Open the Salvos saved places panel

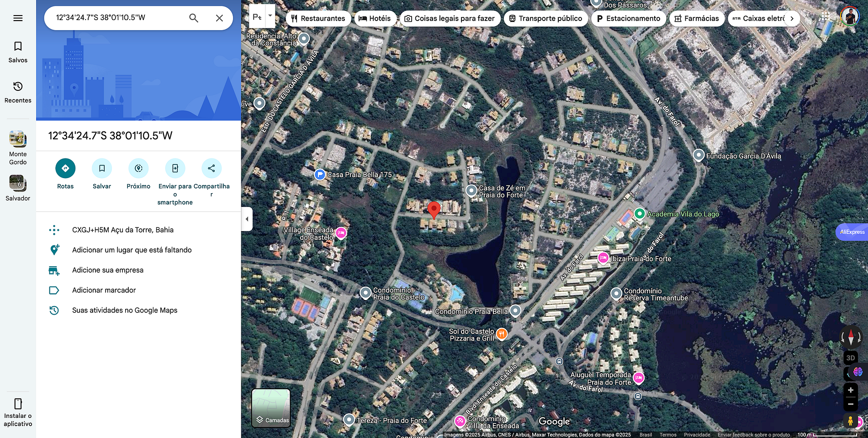tap(18, 52)
